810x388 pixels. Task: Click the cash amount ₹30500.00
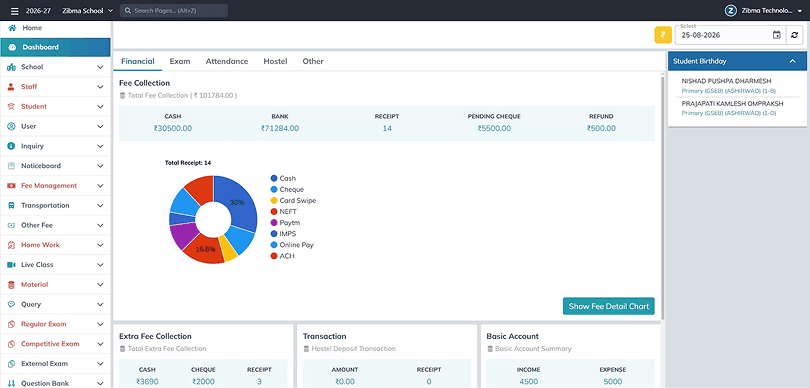coord(173,128)
